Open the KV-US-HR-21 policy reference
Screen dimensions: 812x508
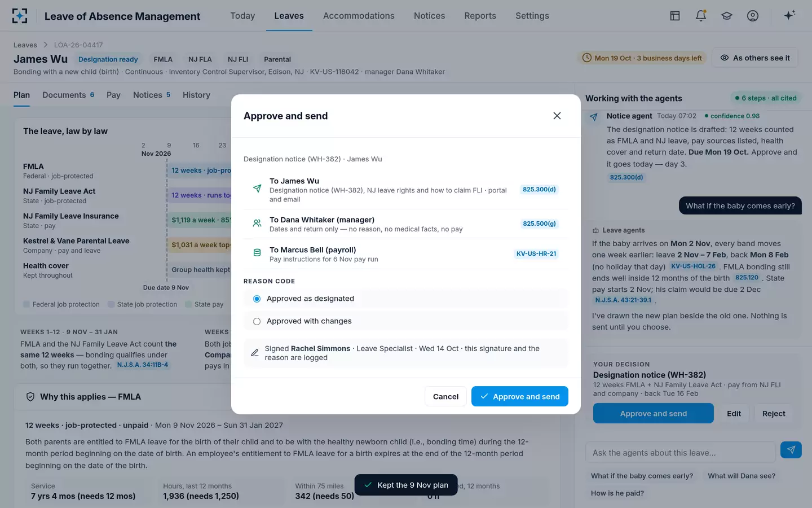click(536, 253)
